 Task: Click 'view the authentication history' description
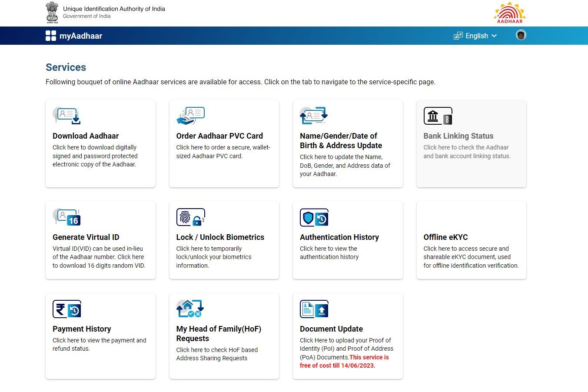[329, 253]
